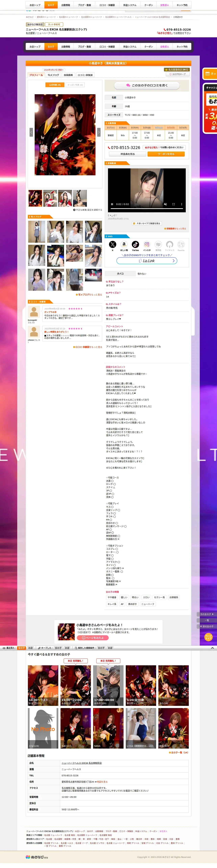Open 口コミ体験談をもっと見る link
Viewport: 217px width, 868px height.
pyautogui.click(x=88, y=347)
